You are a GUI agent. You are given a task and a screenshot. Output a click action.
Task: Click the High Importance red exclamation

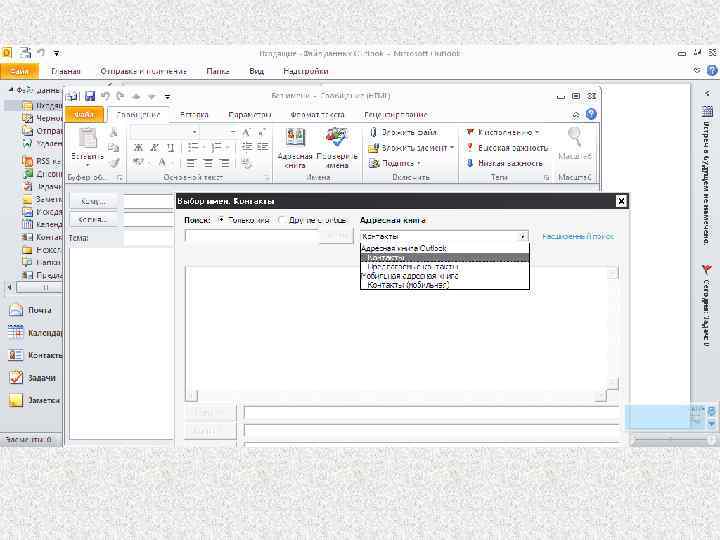click(469, 148)
